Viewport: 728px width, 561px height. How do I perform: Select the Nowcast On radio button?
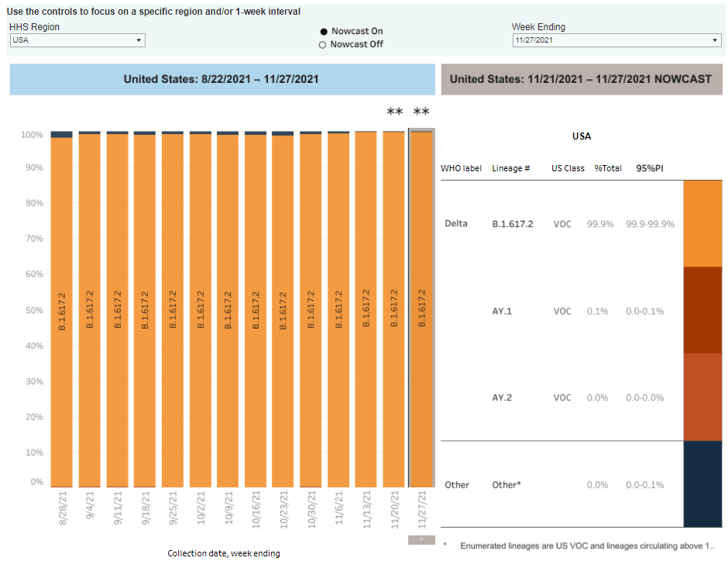[323, 32]
